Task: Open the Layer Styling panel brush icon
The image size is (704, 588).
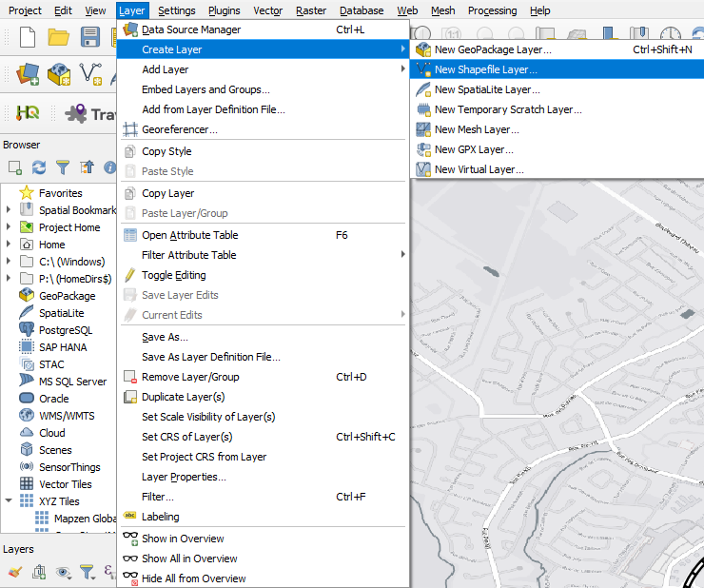Action: (14, 572)
